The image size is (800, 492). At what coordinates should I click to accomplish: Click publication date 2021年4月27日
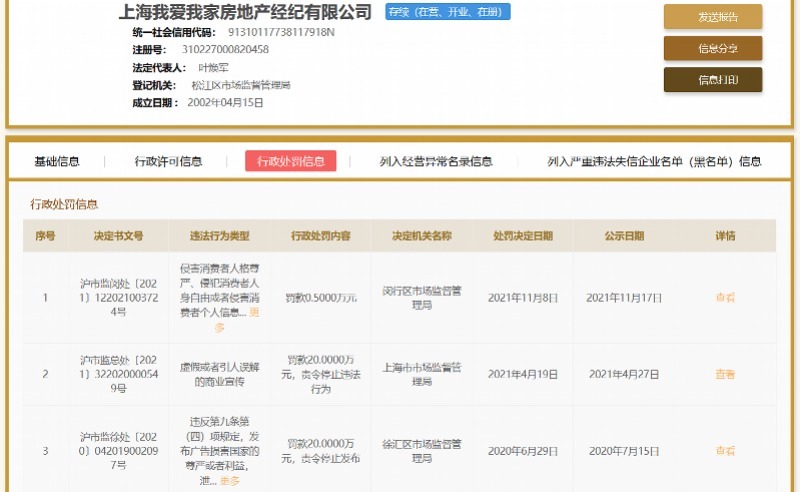624,374
